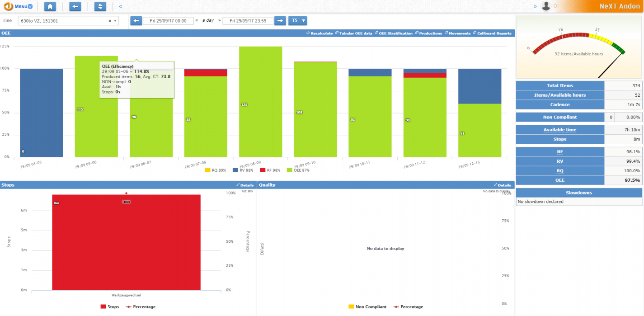644x316 pixels.
Task: Toggle the Stops legend entry in Stops chart
Action: (x=110, y=307)
